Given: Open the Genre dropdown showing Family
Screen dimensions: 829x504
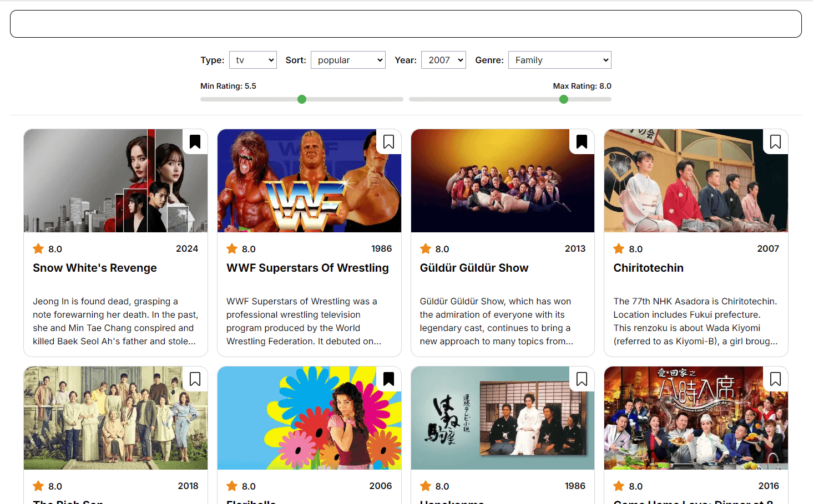Looking at the screenshot, I should tap(559, 60).
